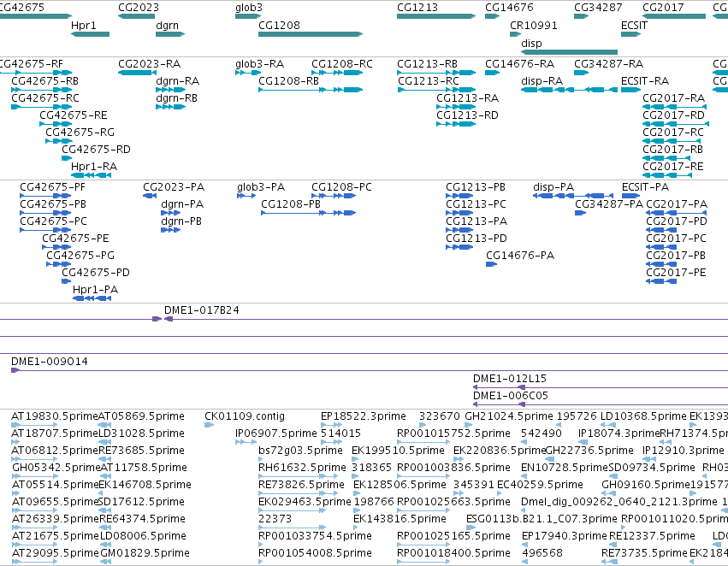Click transcript CG42675-RG
The image size is (728, 566).
click(x=80, y=133)
